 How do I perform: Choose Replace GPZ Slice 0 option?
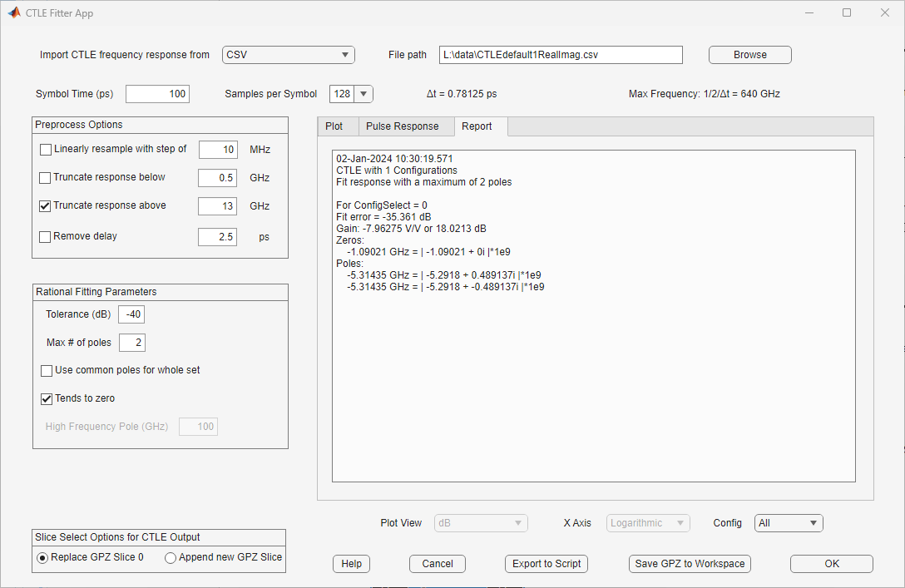pos(42,558)
